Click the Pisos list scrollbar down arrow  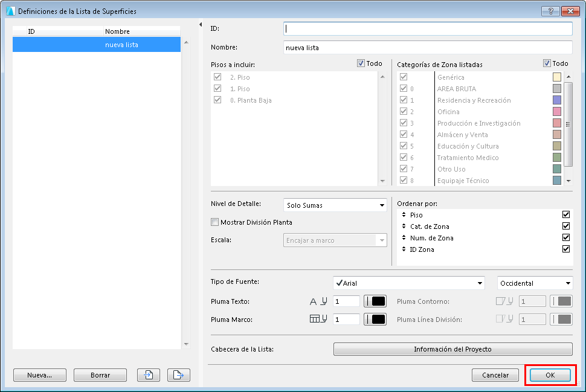tap(382, 181)
